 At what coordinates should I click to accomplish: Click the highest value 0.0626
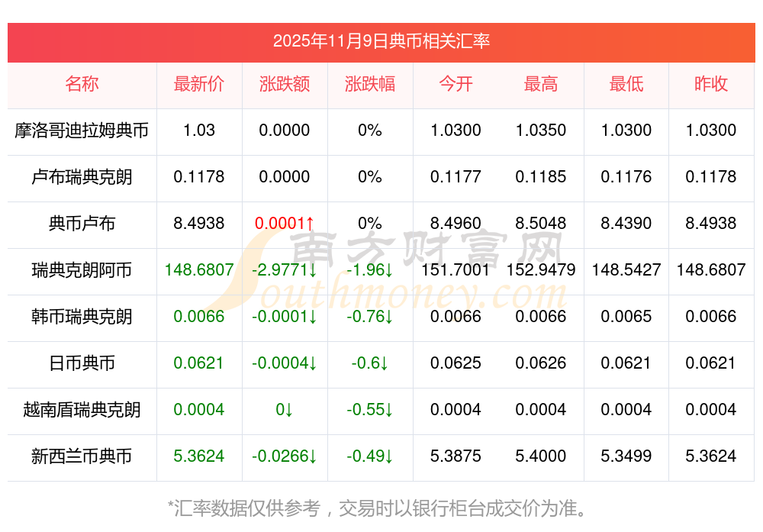(541, 363)
